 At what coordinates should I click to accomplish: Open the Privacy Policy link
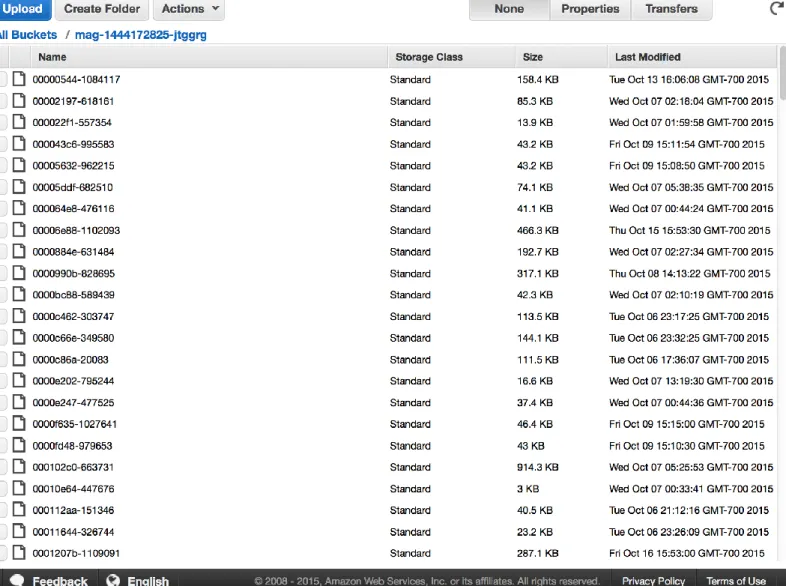(654, 580)
